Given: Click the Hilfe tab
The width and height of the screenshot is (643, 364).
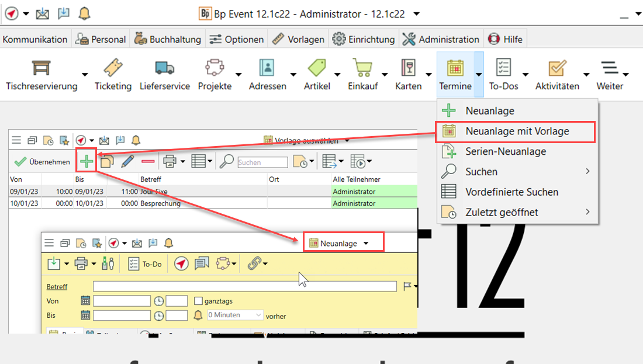Looking at the screenshot, I should click(x=506, y=39).
